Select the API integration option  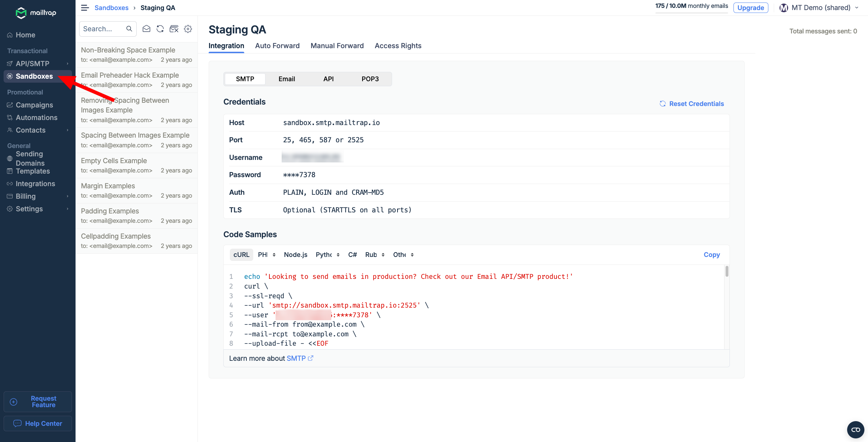(328, 79)
